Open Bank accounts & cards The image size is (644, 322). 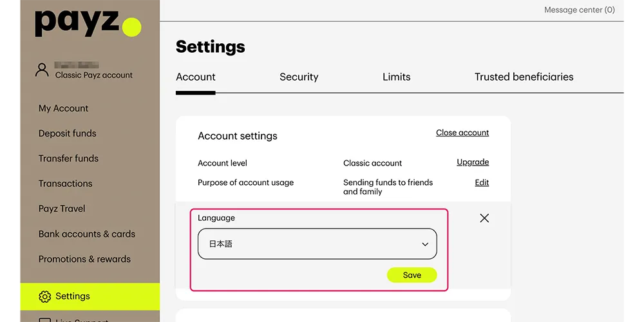click(87, 234)
